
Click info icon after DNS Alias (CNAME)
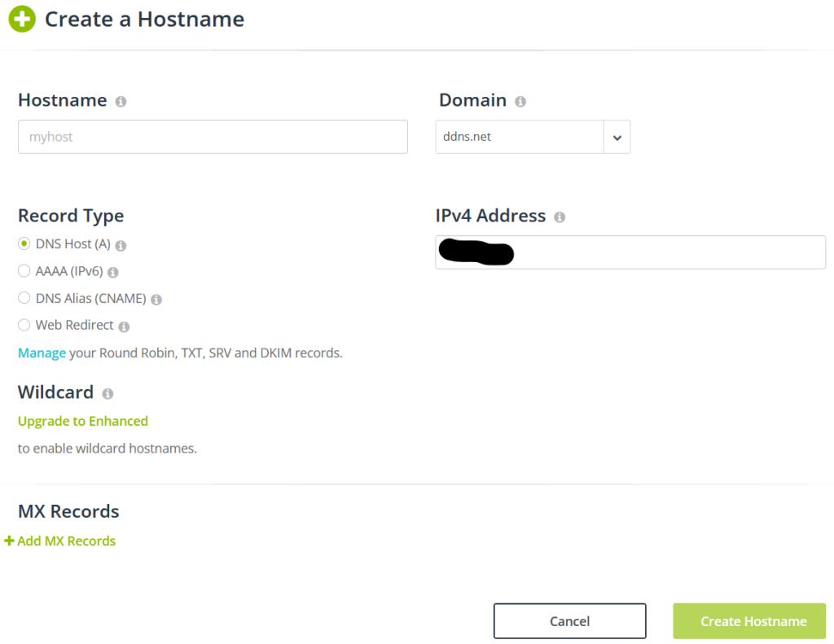click(156, 300)
